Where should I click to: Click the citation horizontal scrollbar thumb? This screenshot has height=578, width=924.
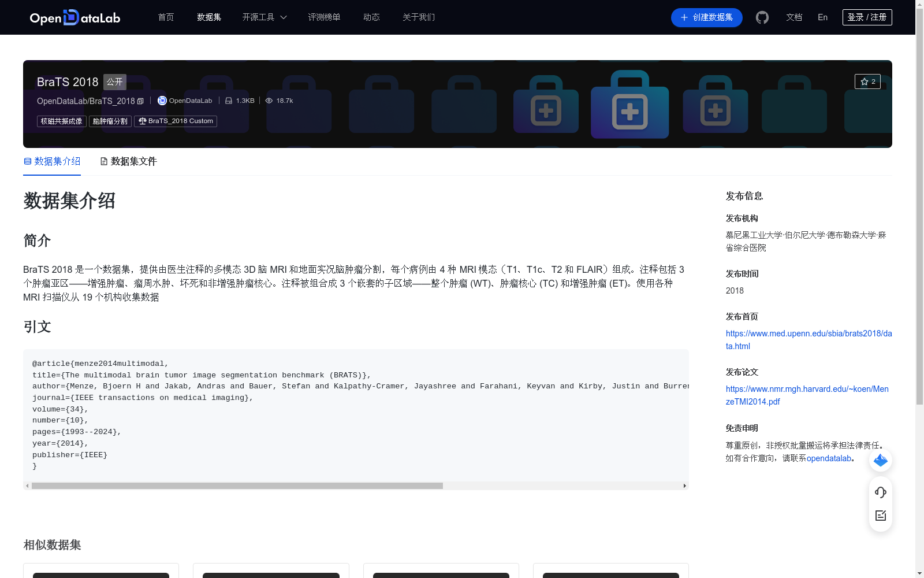click(x=237, y=486)
